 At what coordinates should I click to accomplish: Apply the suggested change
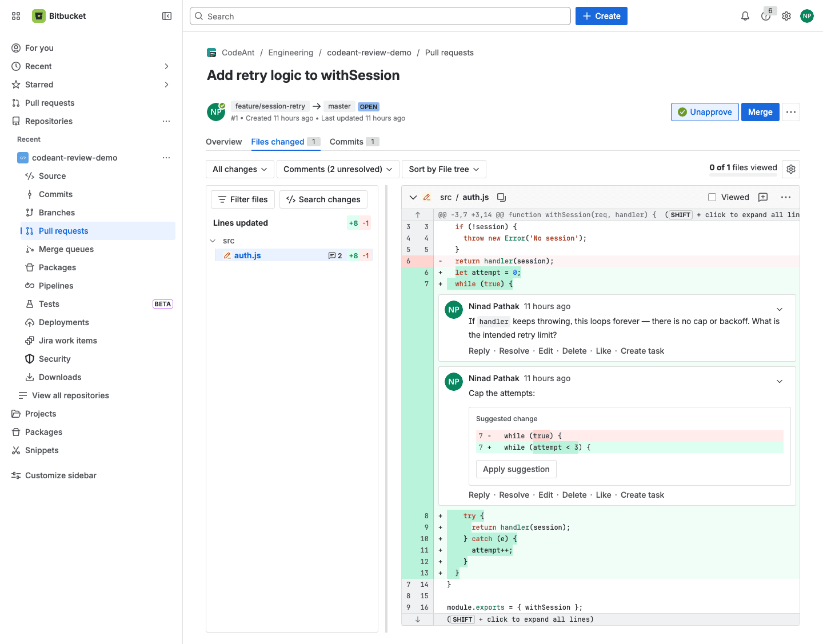(x=516, y=469)
